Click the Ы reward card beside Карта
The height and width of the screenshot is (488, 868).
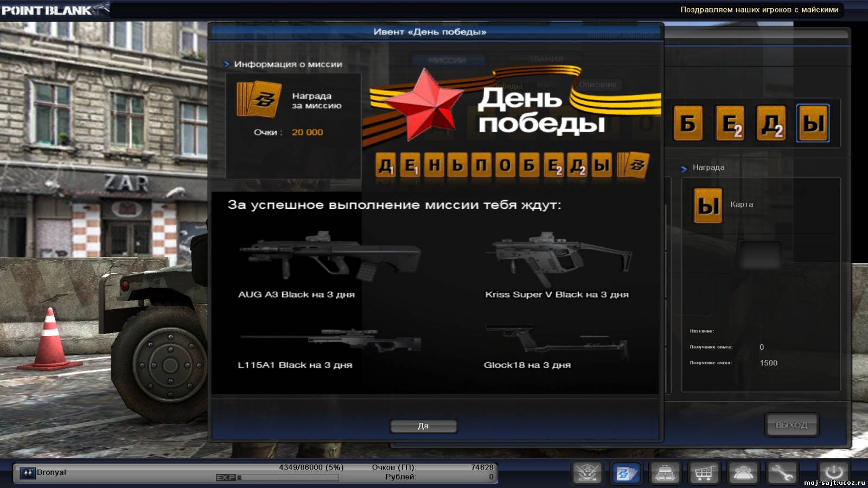pos(708,206)
